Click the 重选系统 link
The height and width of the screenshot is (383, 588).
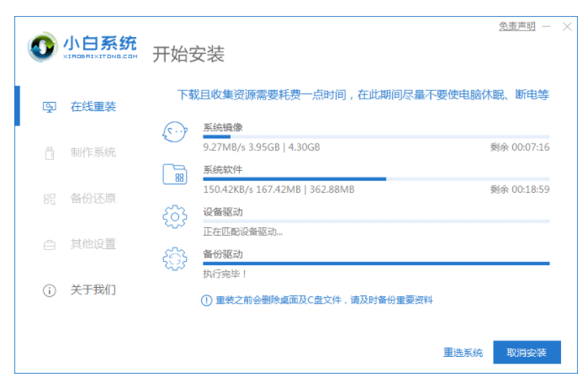click(464, 353)
